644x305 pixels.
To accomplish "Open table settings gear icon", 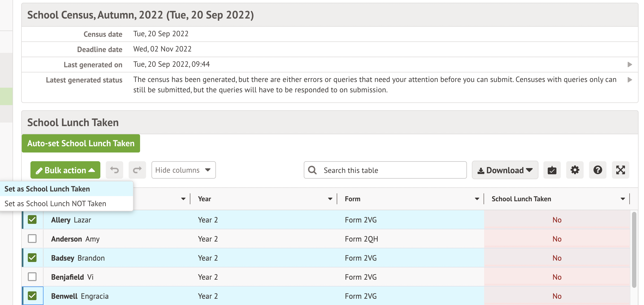I will point(575,170).
